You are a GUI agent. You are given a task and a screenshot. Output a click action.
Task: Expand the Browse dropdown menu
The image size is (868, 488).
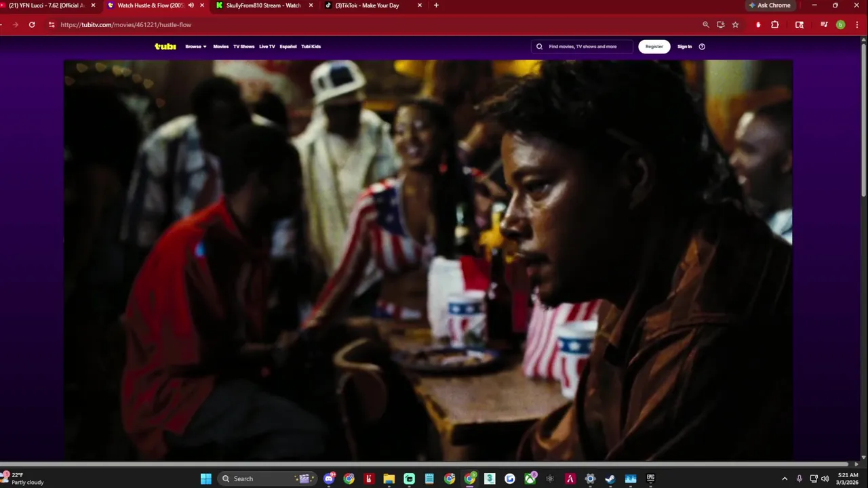coord(196,47)
